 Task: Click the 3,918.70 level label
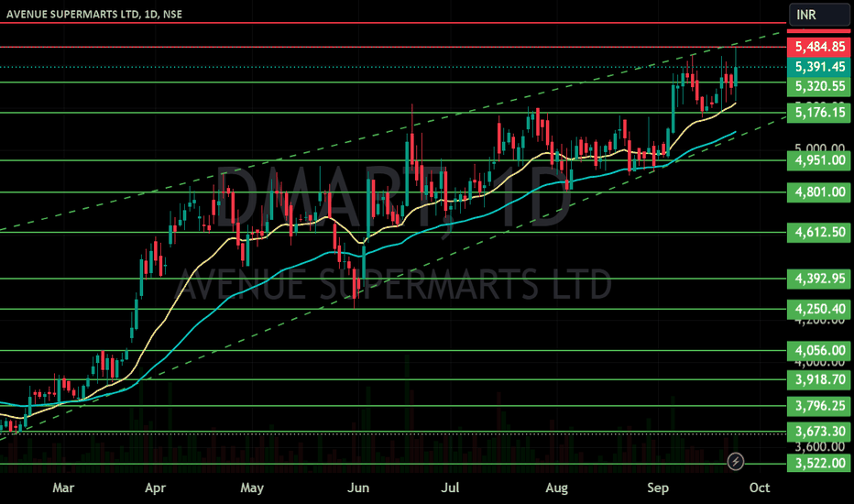818,379
